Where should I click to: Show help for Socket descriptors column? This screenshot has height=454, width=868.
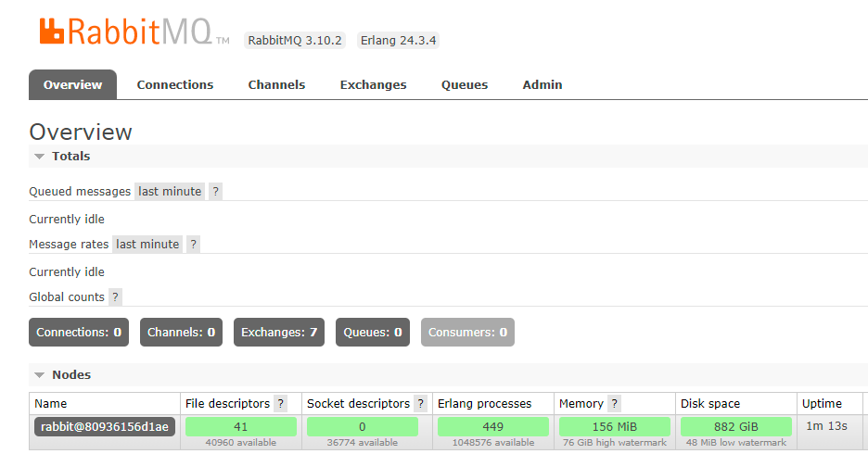click(421, 404)
